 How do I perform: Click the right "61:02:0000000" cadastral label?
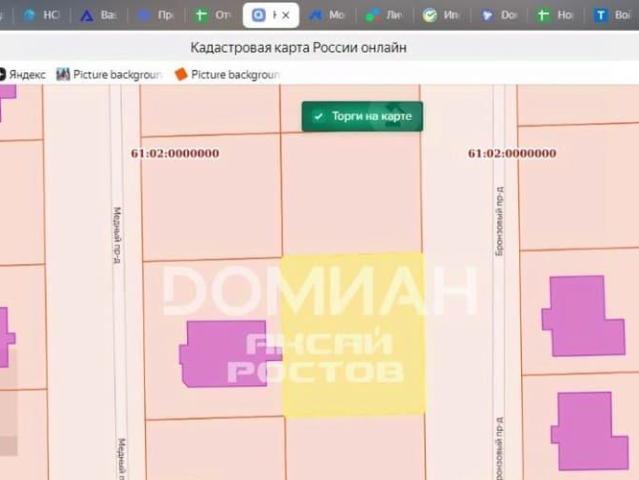pos(512,154)
